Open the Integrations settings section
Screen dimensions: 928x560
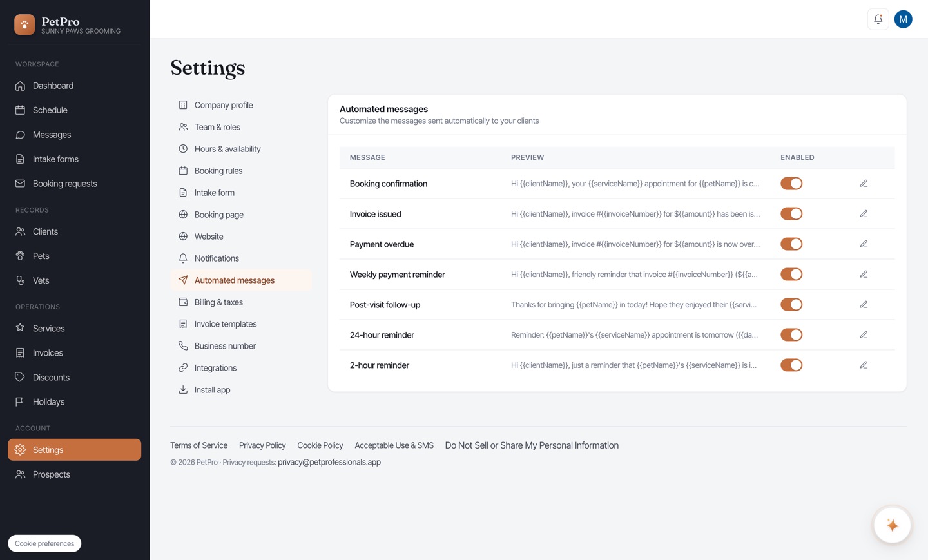[x=241, y=368]
